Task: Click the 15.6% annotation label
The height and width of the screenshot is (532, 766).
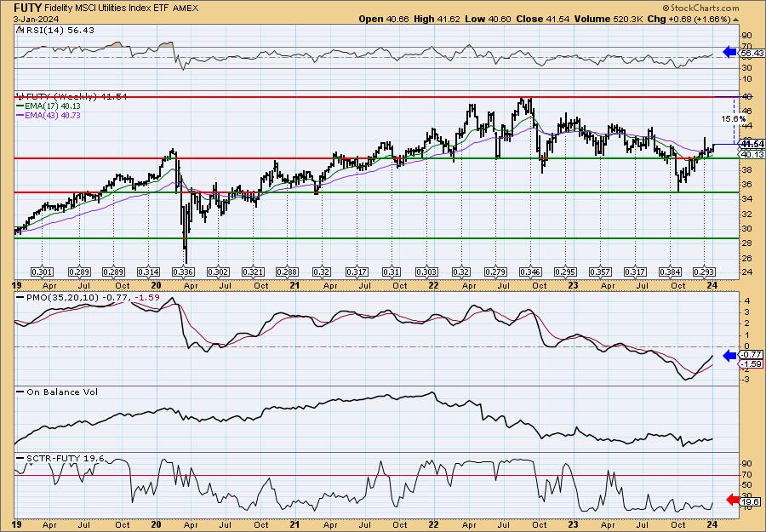Action: click(x=734, y=118)
